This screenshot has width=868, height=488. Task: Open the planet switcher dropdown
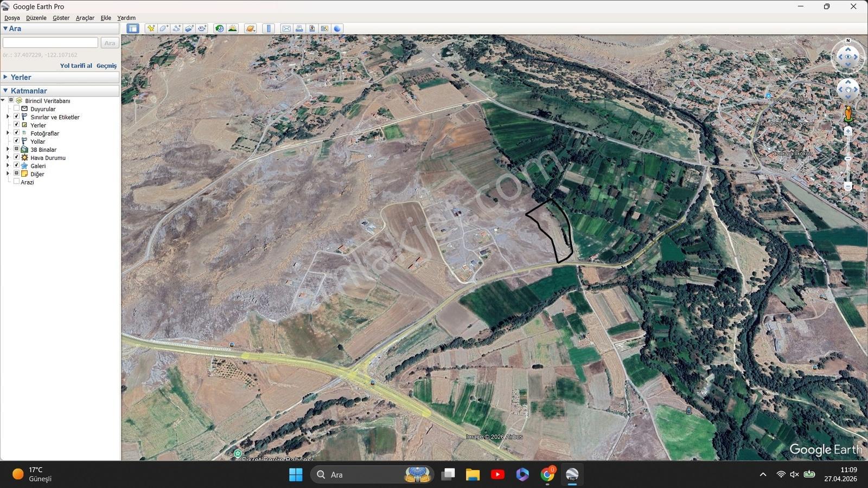tap(251, 29)
